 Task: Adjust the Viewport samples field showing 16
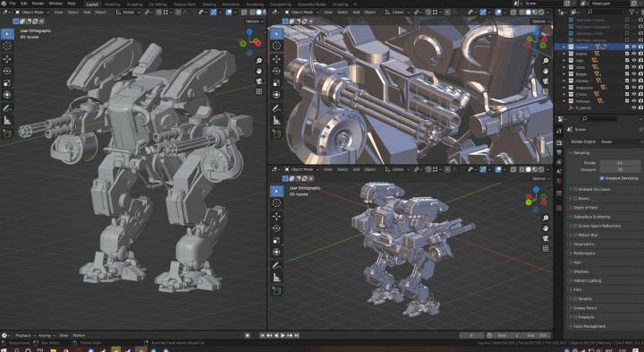pos(620,169)
